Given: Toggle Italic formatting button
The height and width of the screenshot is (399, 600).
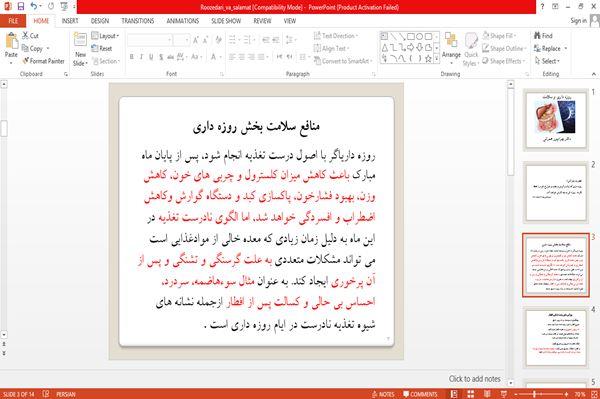Looking at the screenshot, I should click(x=141, y=57).
